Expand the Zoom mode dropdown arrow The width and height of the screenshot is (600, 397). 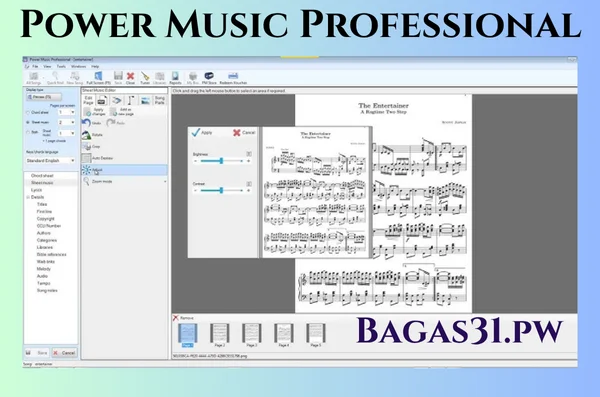[165, 181]
